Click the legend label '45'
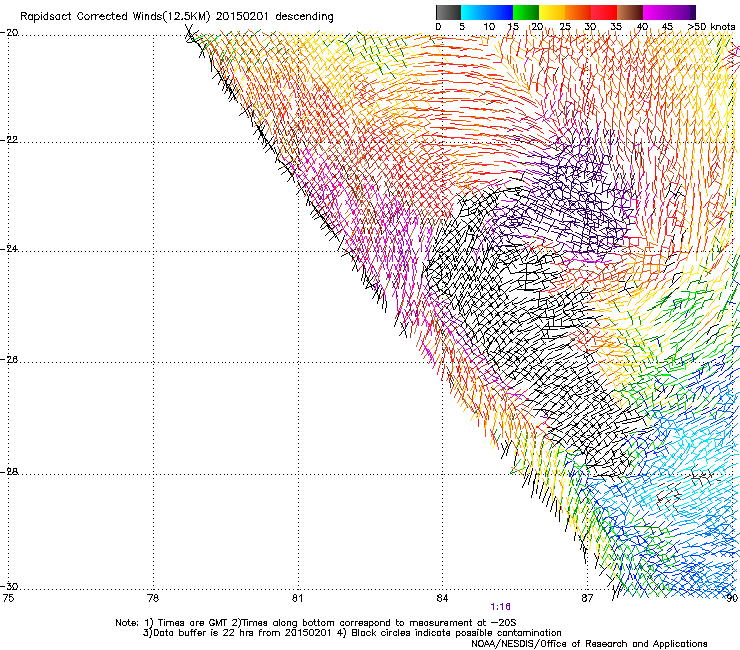The width and height of the screenshot is (740, 650). [667, 27]
